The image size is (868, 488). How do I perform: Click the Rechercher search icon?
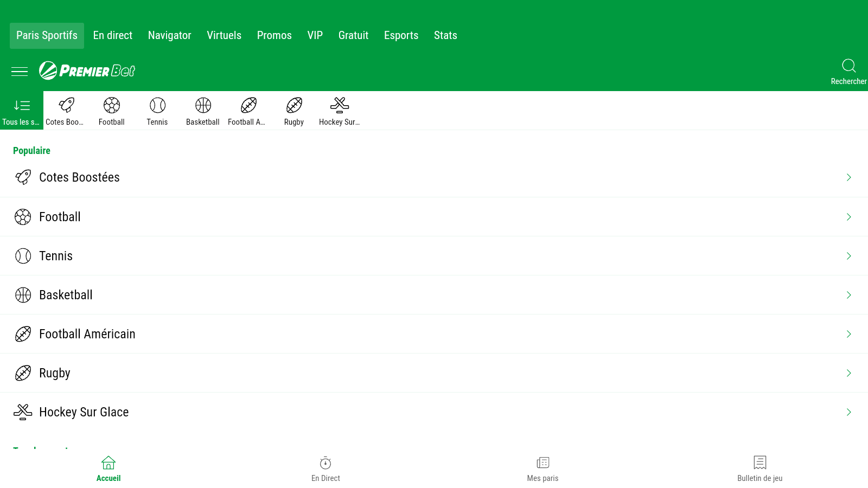click(x=848, y=66)
